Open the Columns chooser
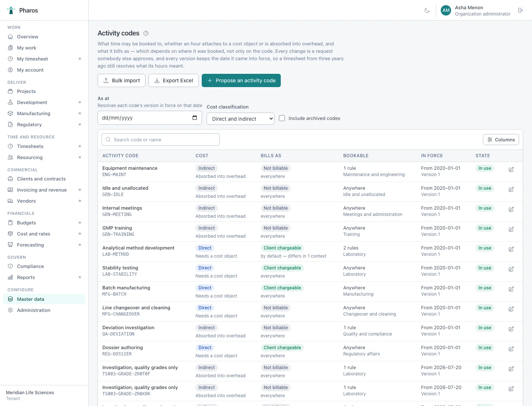The width and height of the screenshot is (532, 406). coord(501,140)
